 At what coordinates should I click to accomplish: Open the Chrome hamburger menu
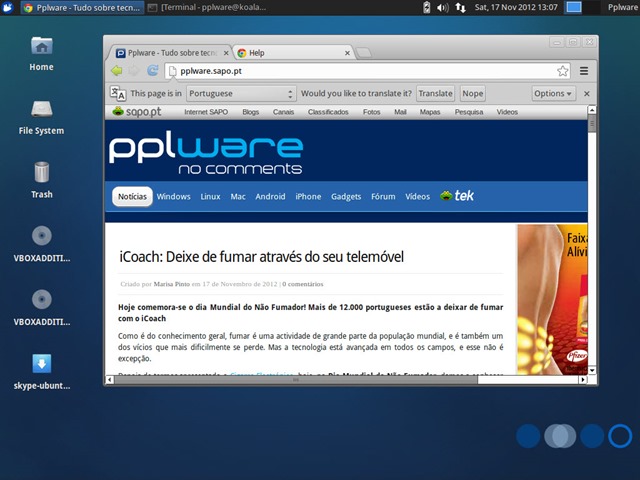tap(584, 71)
